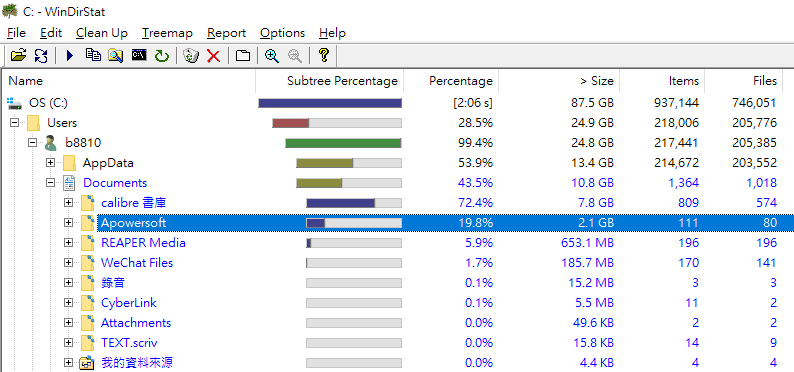Open the Treemap menu
The height and width of the screenshot is (372, 794).
tap(167, 33)
